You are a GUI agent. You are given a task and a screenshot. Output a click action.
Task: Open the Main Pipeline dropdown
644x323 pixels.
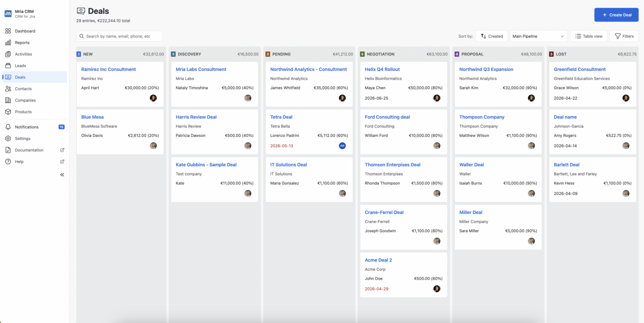(538, 36)
